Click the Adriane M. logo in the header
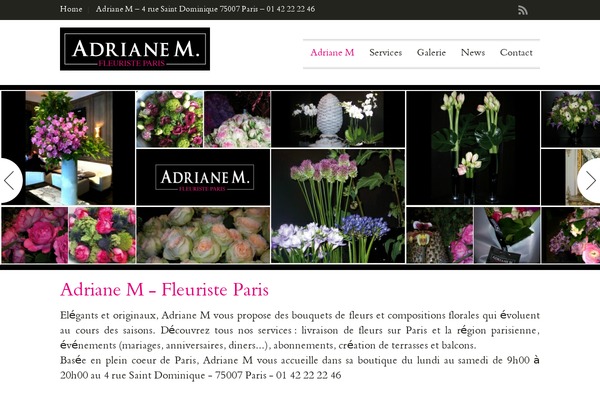Screen dimensions: 600x400 pyautogui.click(x=135, y=49)
